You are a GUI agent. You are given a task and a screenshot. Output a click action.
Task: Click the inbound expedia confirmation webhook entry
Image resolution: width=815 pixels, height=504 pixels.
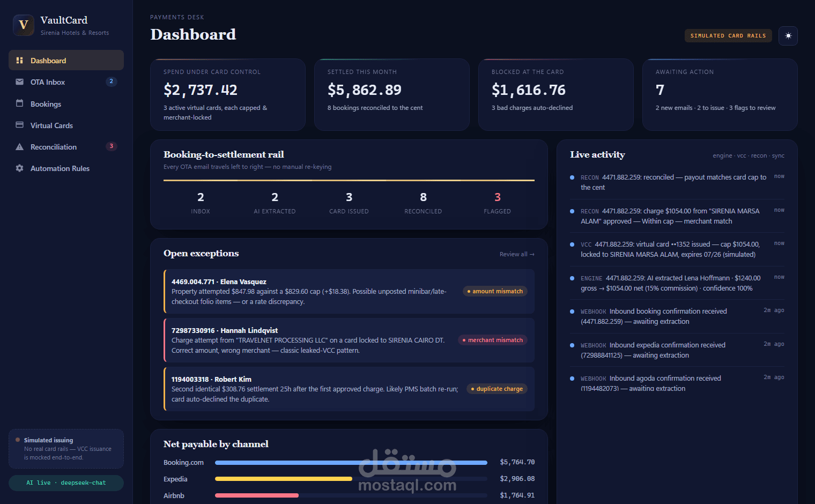[677, 350]
